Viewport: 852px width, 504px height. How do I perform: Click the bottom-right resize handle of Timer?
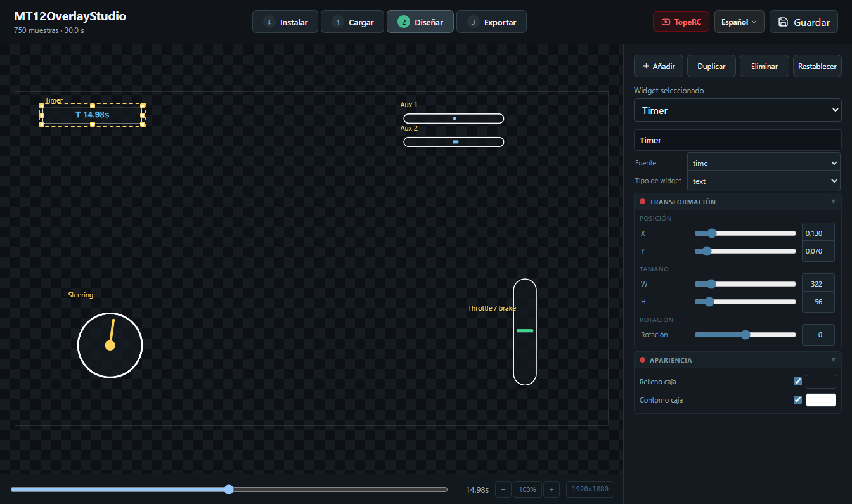click(x=143, y=124)
